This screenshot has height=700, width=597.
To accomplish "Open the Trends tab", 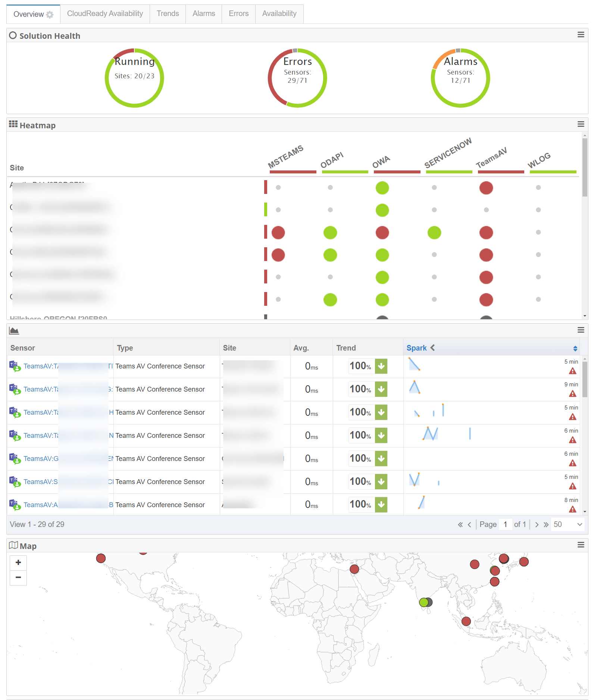I will pos(168,14).
